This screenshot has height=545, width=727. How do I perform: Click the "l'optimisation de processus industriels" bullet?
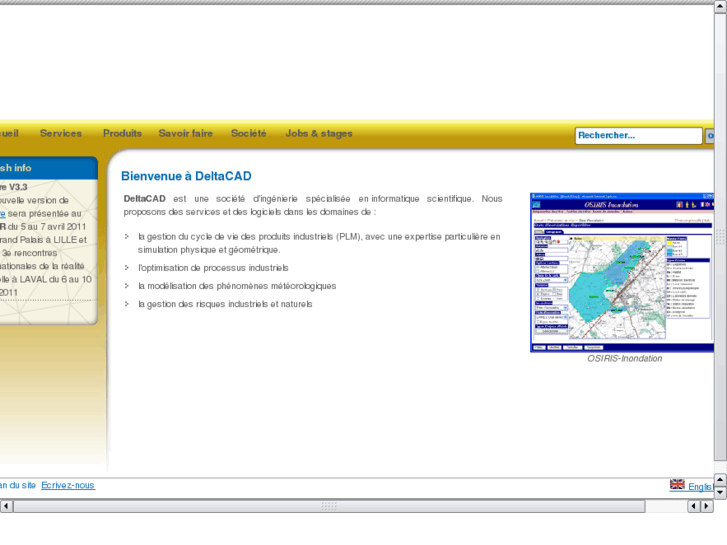(213, 268)
